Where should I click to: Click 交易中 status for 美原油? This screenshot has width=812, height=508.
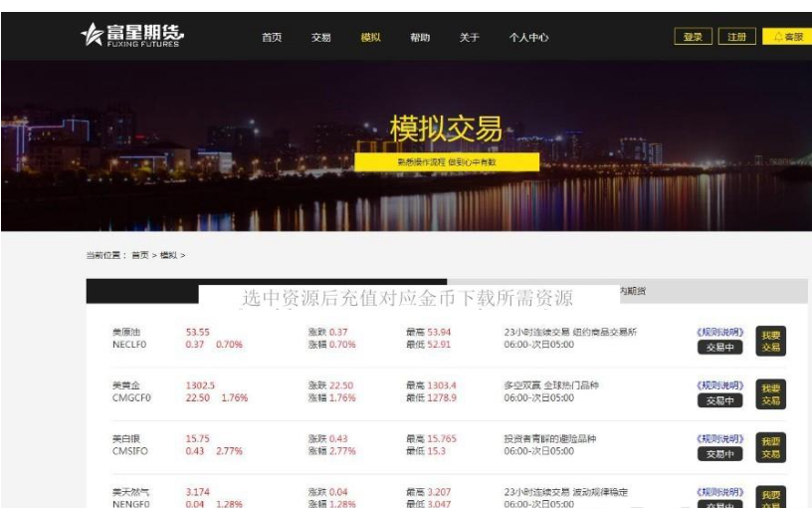click(x=719, y=348)
